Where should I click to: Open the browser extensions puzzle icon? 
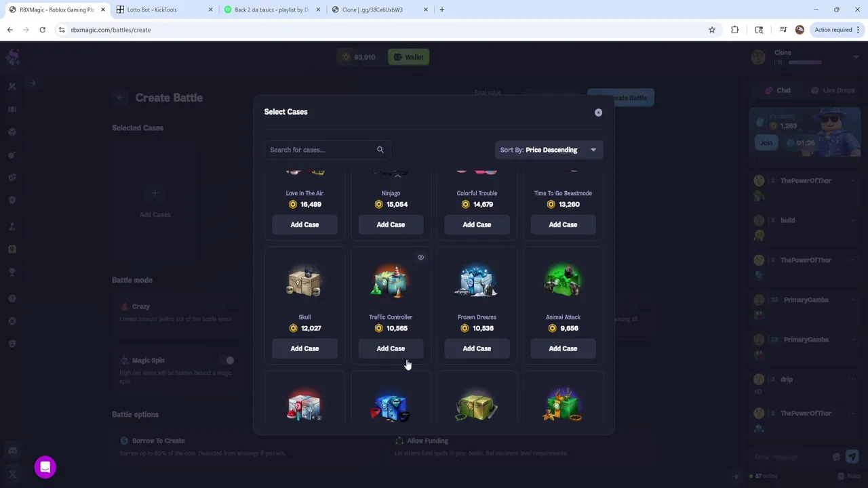tap(735, 30)
